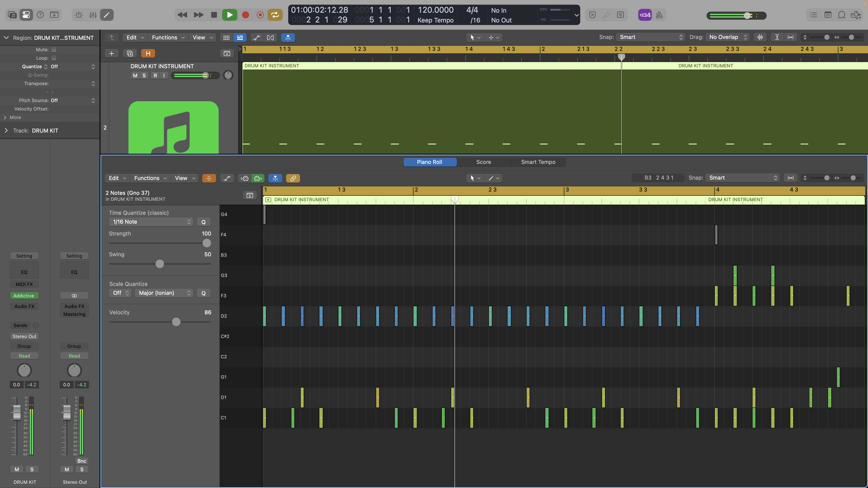The height and width of the screenshot is (488, 868).
Task: Click Q button beside Major (Ionian)
Action: 203,293
